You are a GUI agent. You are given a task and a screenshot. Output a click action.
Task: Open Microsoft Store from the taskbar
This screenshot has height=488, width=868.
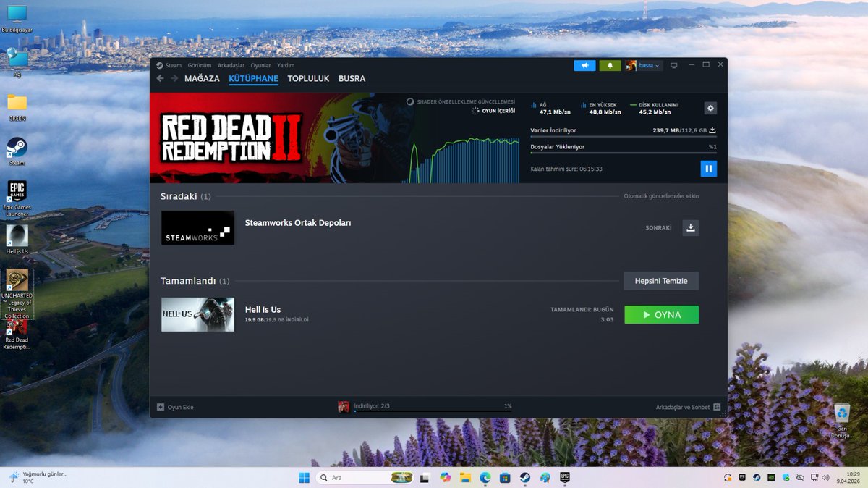click(505, 477)
